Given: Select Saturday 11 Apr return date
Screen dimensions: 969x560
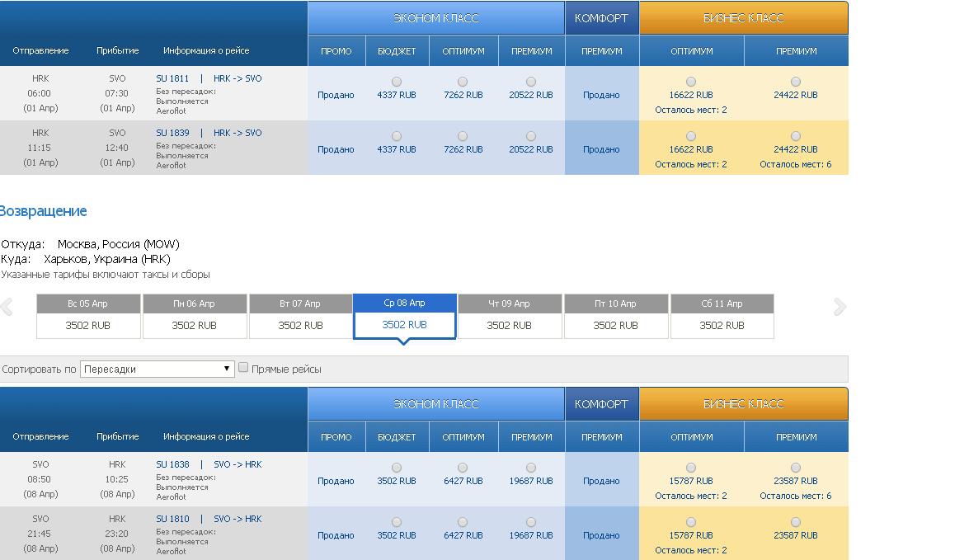Looking at the screenshot, I should tap(722, 317).
